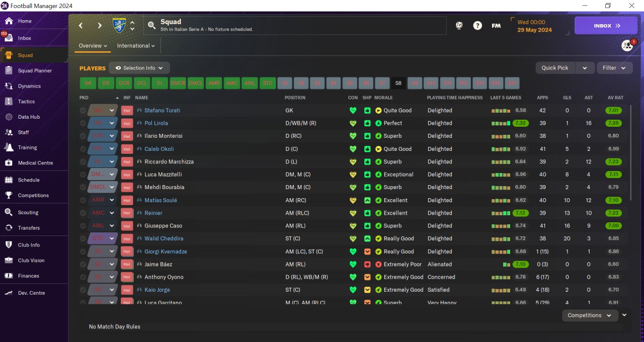Click the Squad search bar
644x342 pixels.
[295, 26]
